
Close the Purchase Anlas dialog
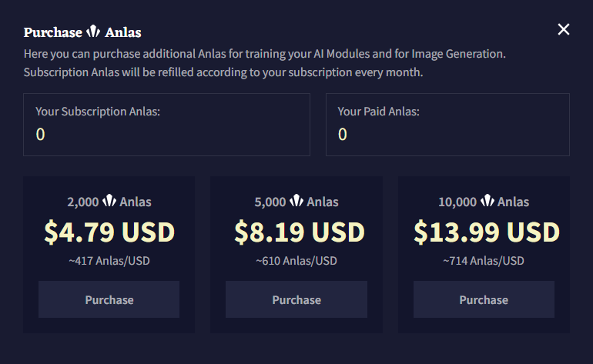[564, 29]
